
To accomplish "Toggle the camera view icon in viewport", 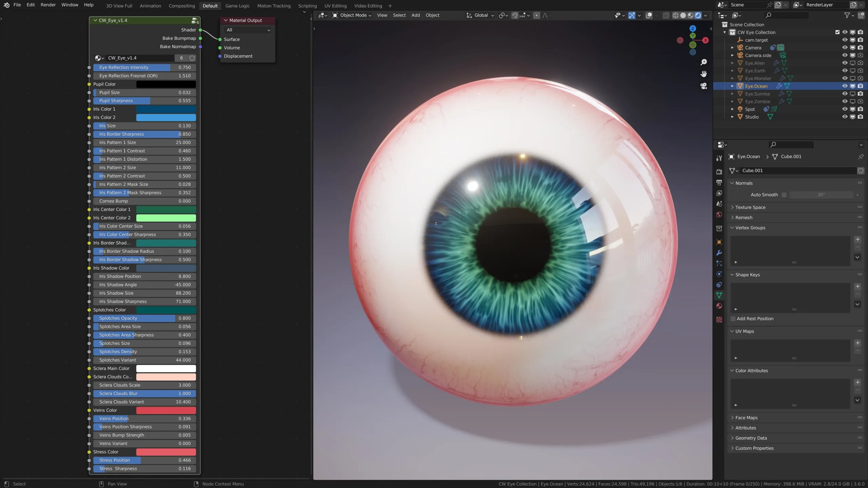I will (704, 86).
